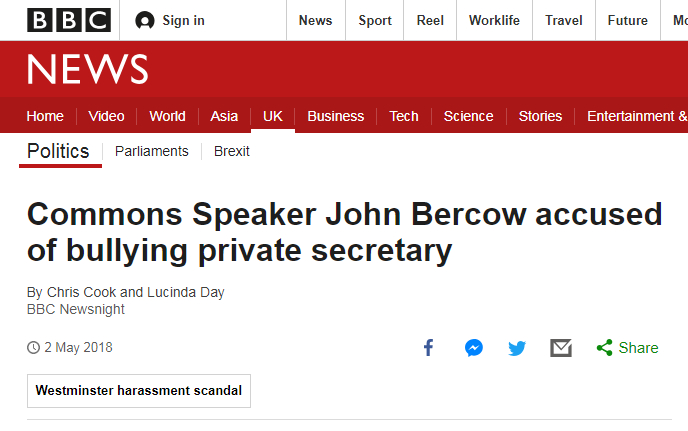Share article on Facebook
This screenshot has width=688, height=431.
pyautogui.click(x=429, y=348)
